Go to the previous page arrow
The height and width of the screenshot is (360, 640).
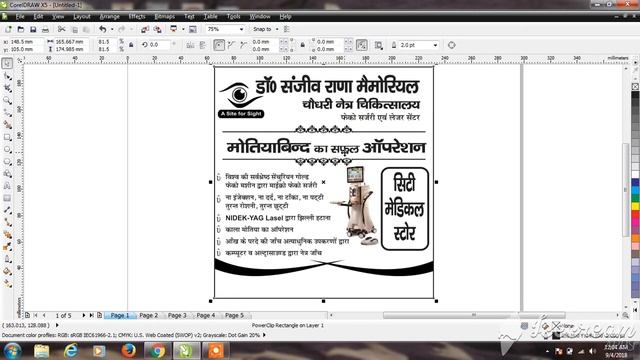tap(44, 316)
